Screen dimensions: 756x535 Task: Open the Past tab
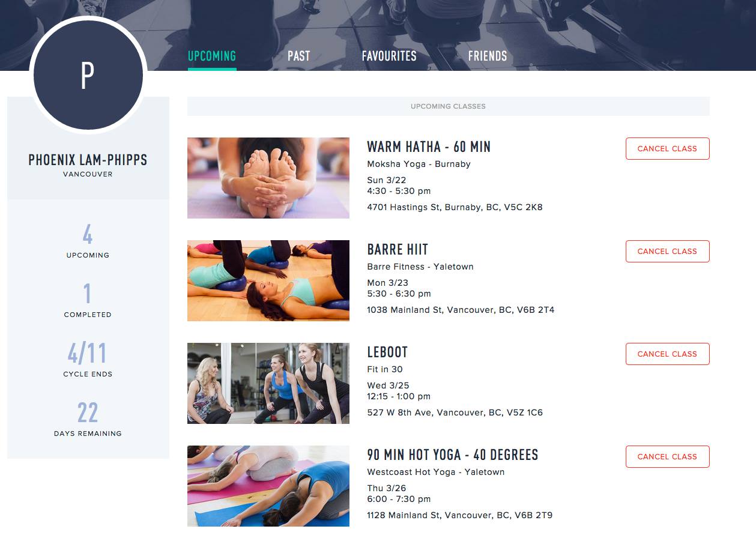tap(298, 56)
